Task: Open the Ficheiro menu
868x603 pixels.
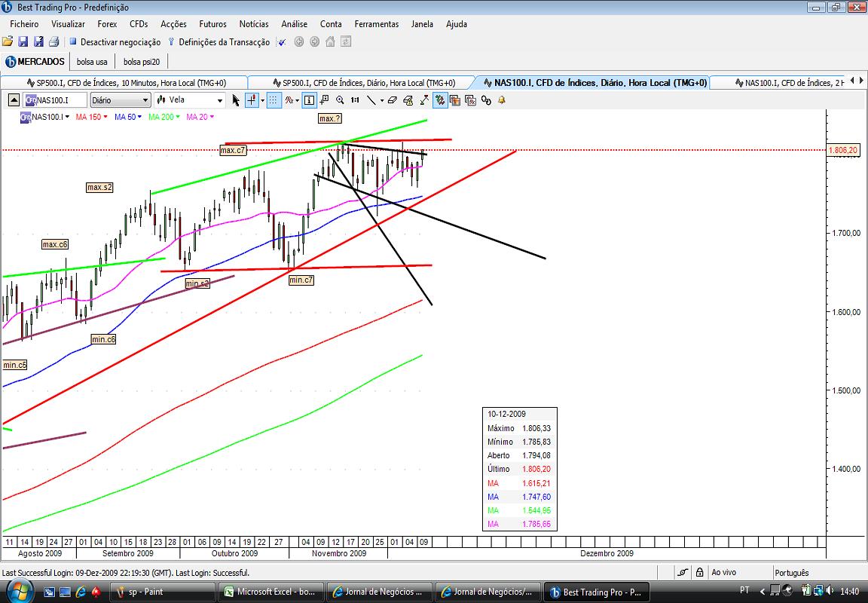Action: (24, 24)
